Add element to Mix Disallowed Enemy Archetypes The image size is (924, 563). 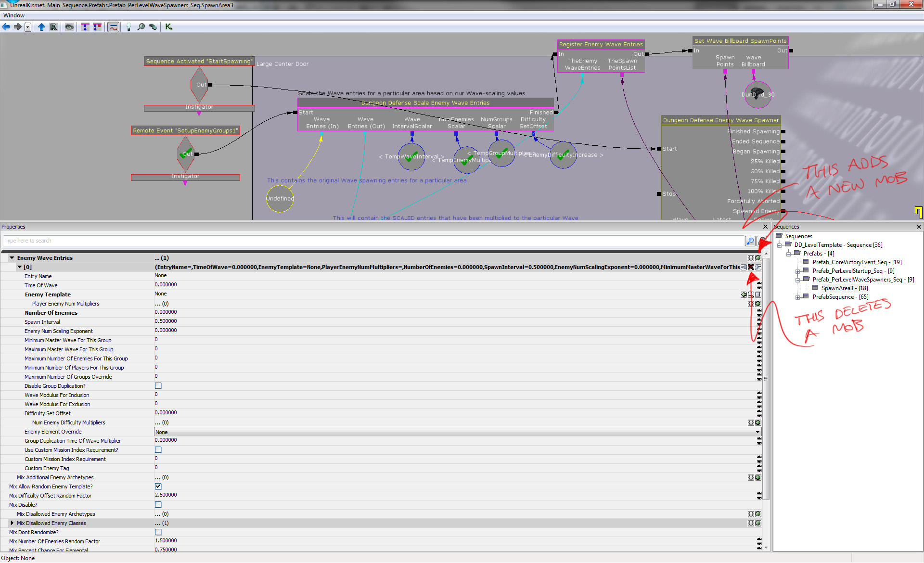coord(758,514)
